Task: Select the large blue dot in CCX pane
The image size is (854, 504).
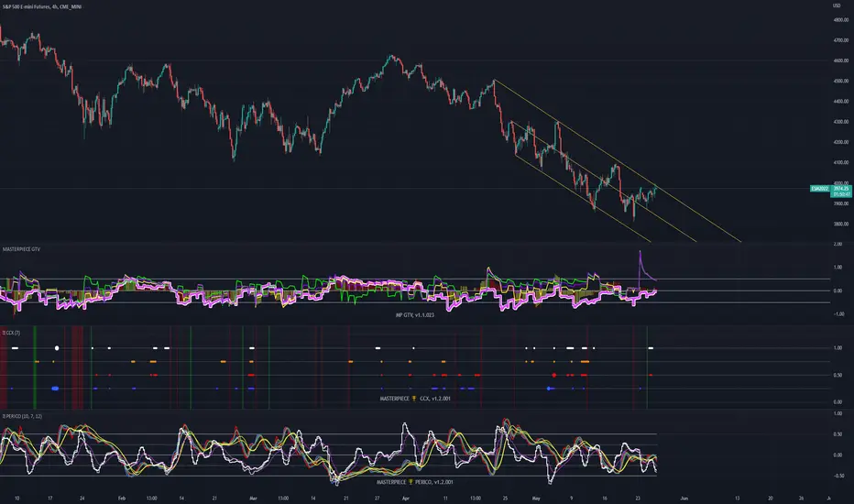Action: (x=55, y=389)
